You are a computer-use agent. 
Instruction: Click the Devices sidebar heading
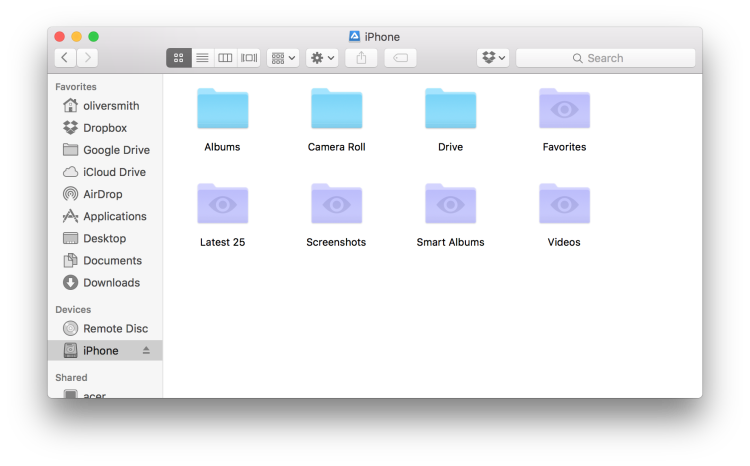pyautogui.click(x=73, y=310)
